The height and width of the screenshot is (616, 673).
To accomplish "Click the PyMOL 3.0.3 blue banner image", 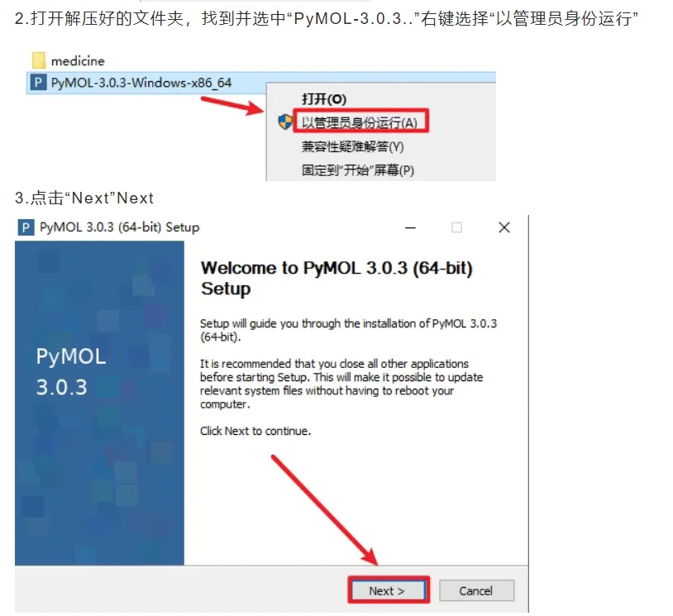I will [99, 403].
